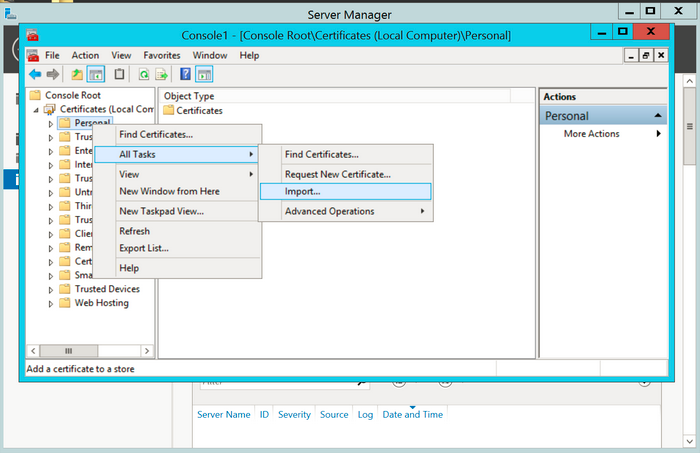Choose Help in the context menu
700x453 pixels.
pyautogui.click(x=178, y=268)
